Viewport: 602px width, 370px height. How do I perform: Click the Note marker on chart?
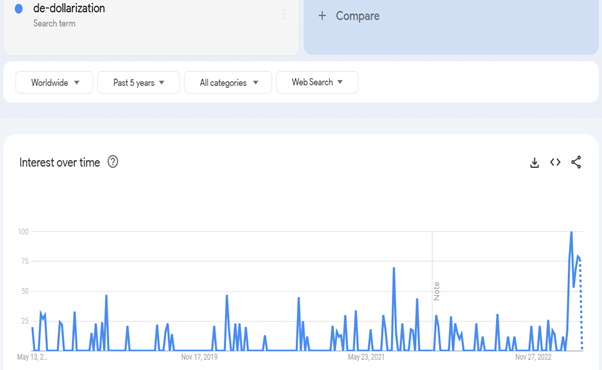click(x=437, y=291)
